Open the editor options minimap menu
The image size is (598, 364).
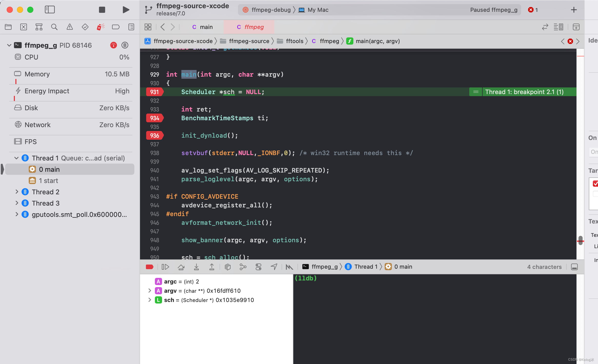click(559, 27)
